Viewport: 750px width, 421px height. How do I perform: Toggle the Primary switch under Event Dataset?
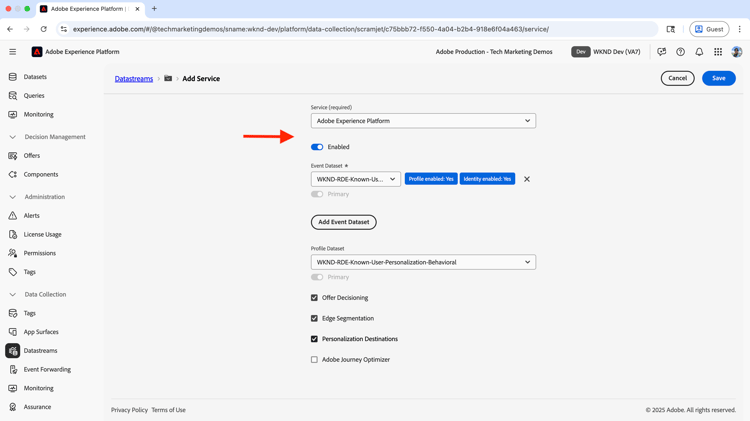point(317,194)
